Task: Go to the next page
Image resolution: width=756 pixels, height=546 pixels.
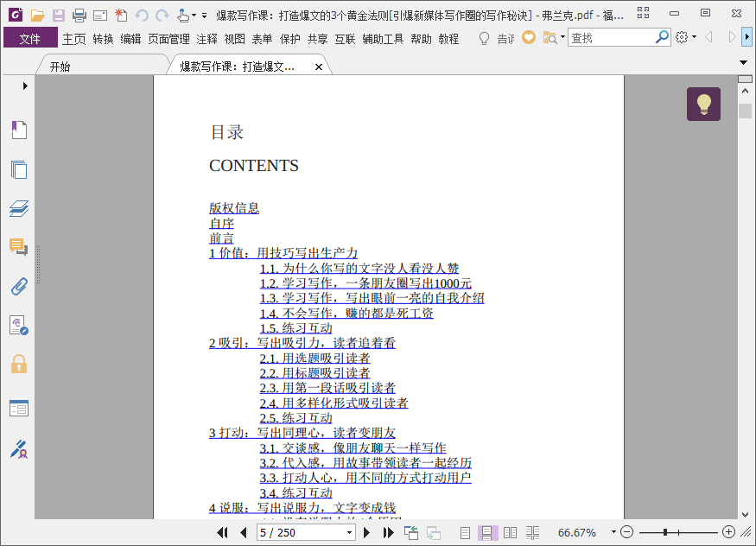Action: [x=366, y=532]
